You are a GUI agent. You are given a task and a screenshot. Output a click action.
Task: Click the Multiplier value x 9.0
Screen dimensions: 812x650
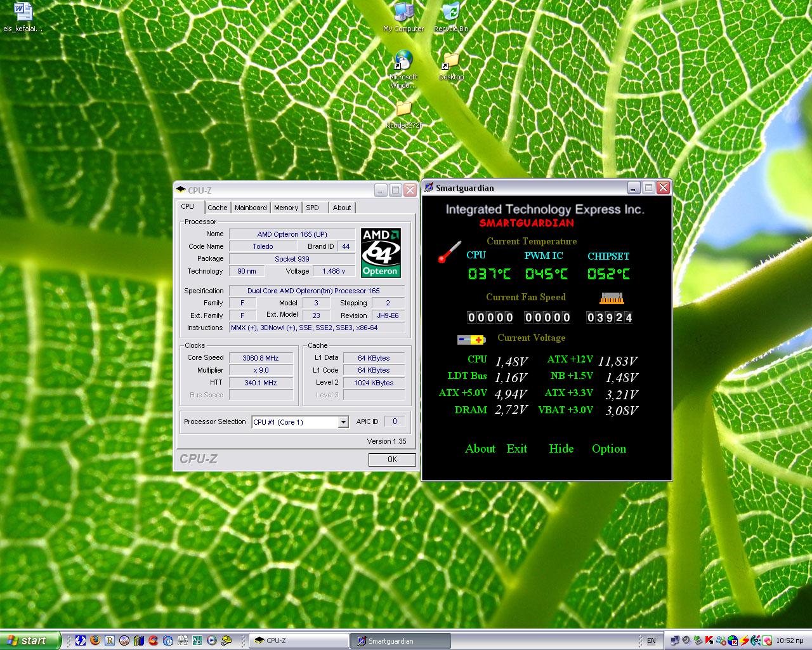(x=261, y=370)
